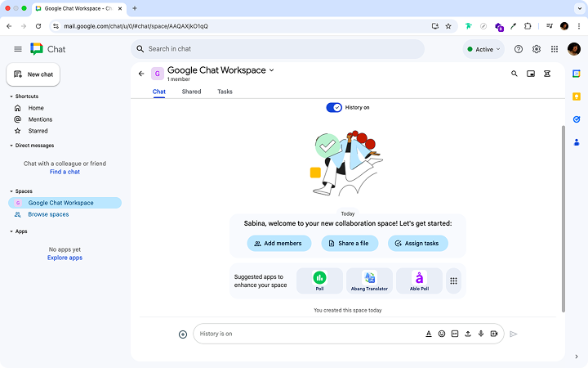Open more suggested apps grid icon
The height and width of the screenshot is (368, 588).
point(453,280)
